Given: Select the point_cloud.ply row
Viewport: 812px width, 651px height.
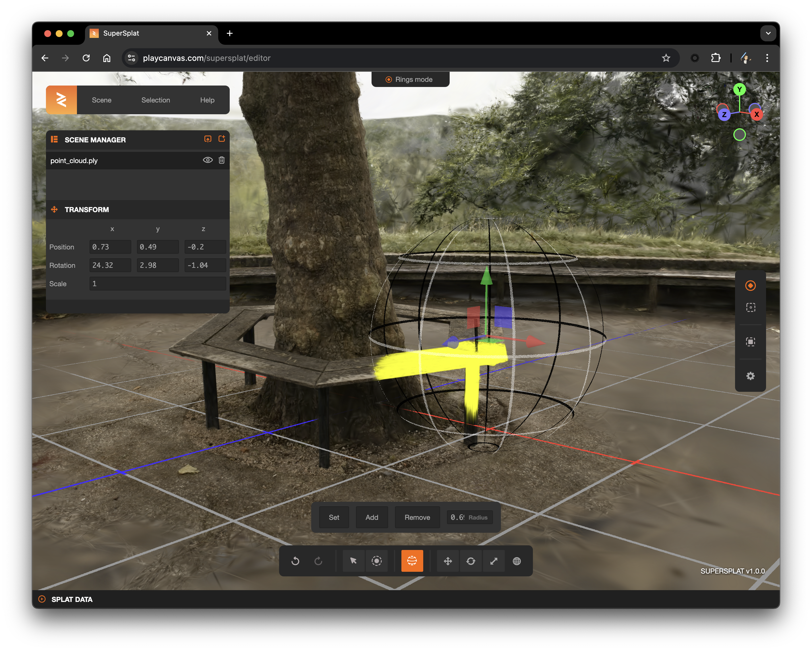Looking at the screenshot, I should [x=138, y=160].
